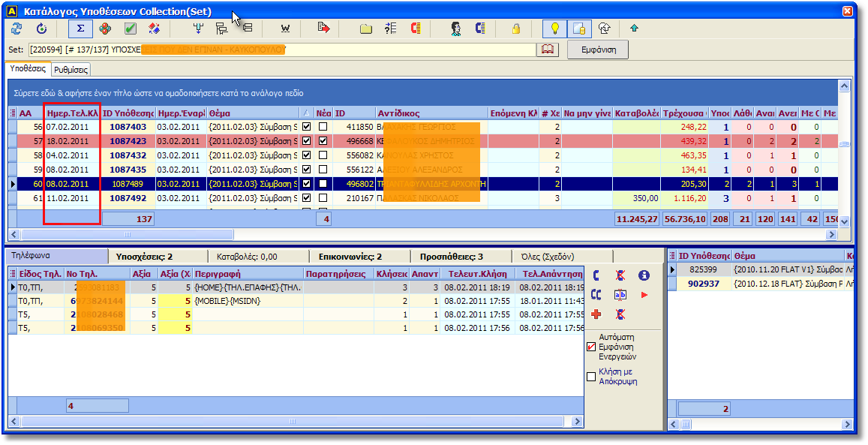
Task: Open the 'Καταβολές: 0,00' tab
Action: [259, 256]
